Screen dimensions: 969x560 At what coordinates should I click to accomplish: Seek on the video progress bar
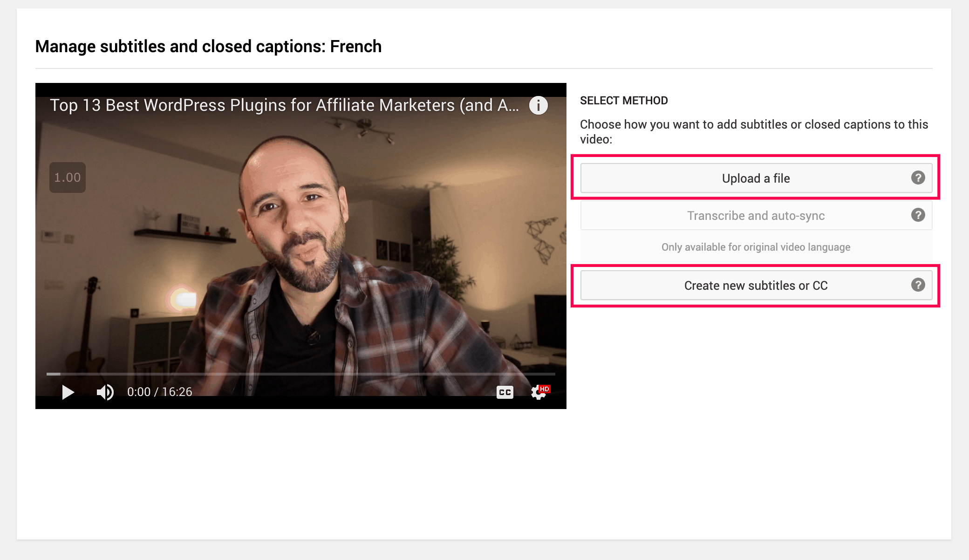point(301,374)
